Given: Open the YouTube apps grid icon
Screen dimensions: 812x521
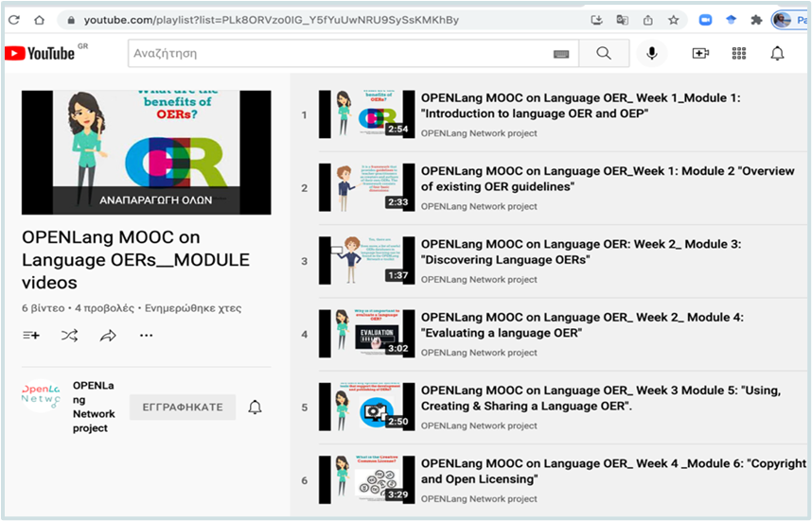Looking at the screenshot, I should click(739, 53).
